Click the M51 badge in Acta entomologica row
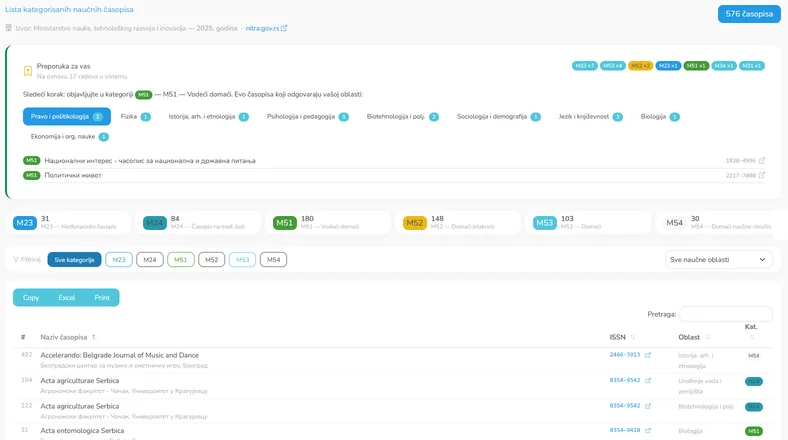Viewport: 788px width, 440px height. (x=753, y=431)
